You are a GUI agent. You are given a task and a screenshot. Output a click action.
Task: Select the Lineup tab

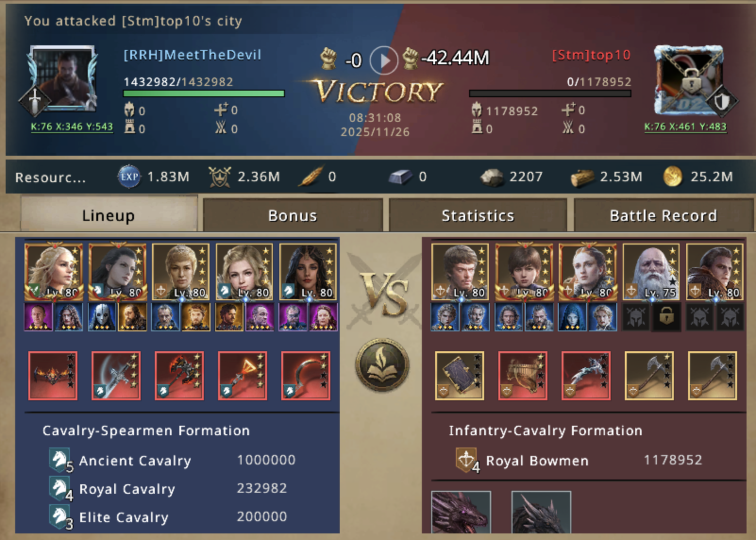click(x=109, y=215)
